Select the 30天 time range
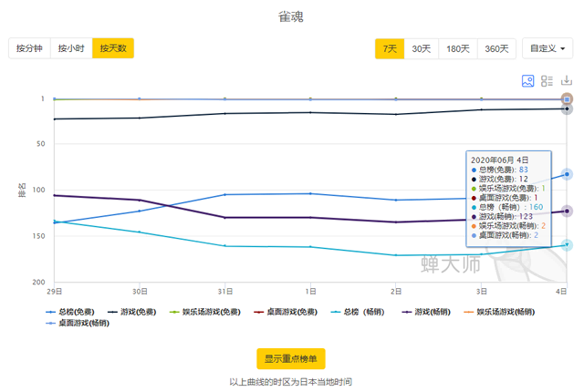This screenshot has width=584, height=392. [x=422, y=48]
